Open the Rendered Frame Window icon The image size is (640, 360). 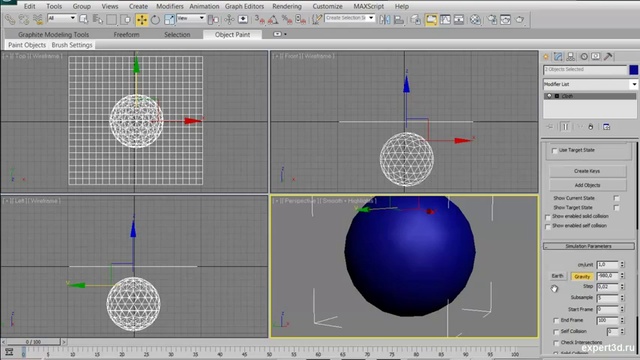[506, 19]
